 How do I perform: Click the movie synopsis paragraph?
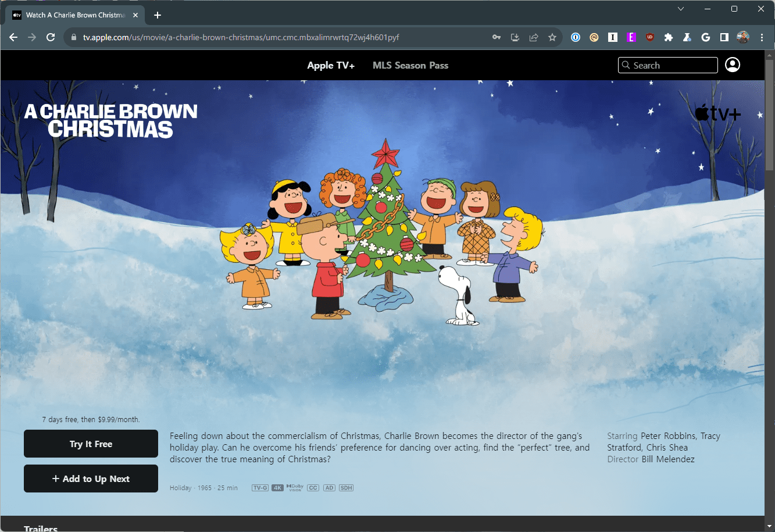point(380,448)
